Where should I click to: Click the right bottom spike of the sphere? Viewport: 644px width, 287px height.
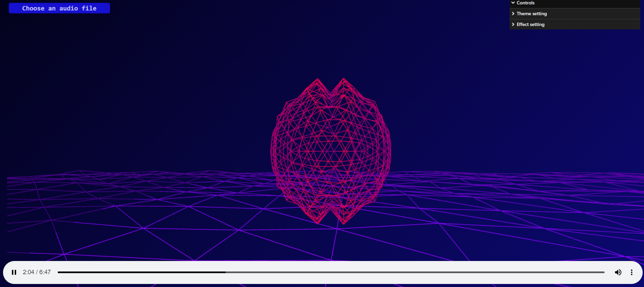tap(344, 223)
